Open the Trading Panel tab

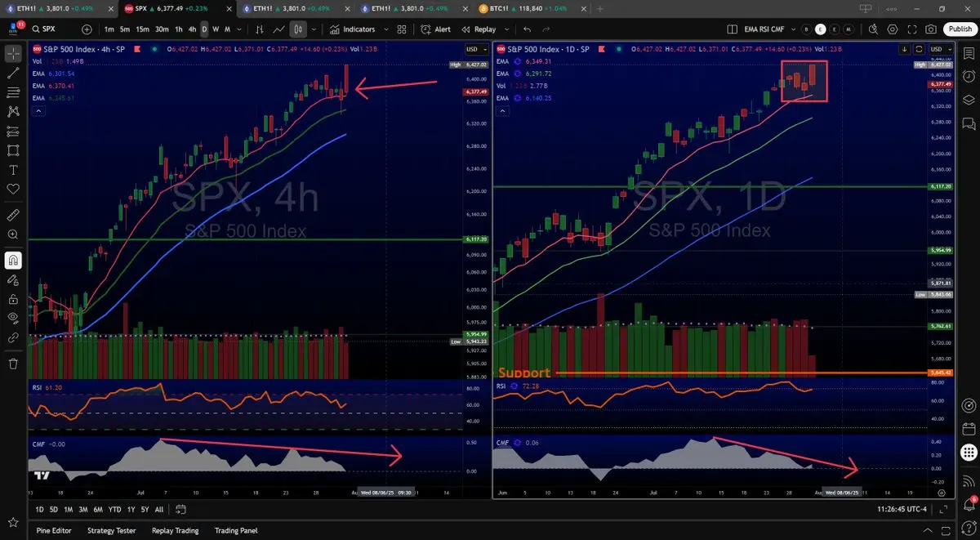click(x=238, y=530)
